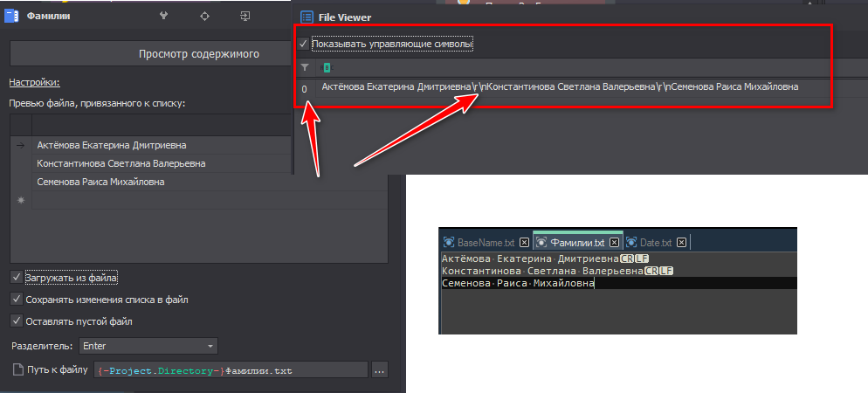Screen dimensions: 868x393
Task: Click the ellipsis browse button for file path
Action: pos(379,369)
